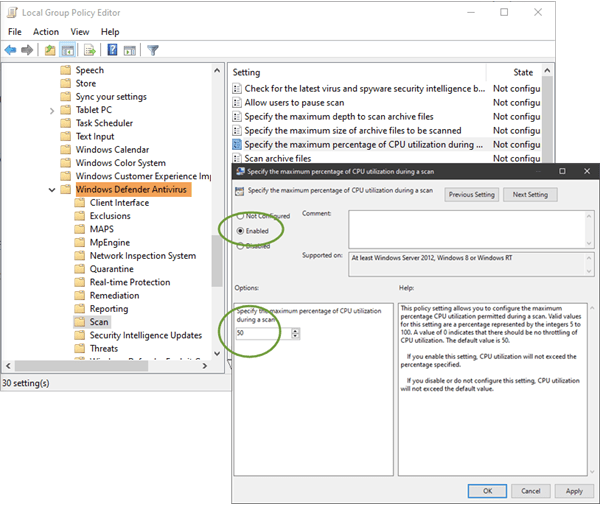Click the Export List toolbar icon

pyautogui.click(x=90, y=50)
